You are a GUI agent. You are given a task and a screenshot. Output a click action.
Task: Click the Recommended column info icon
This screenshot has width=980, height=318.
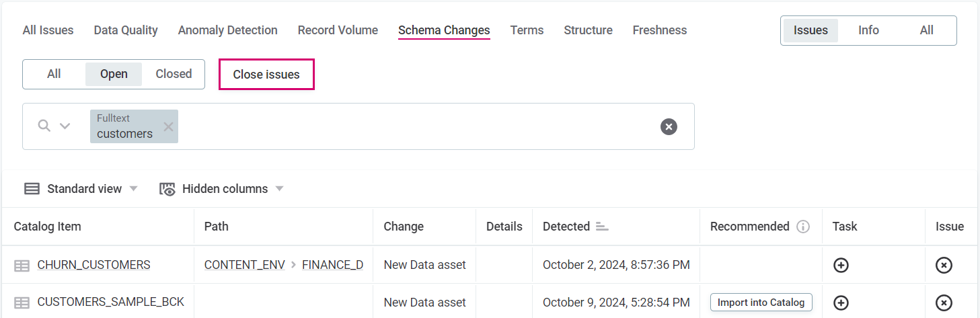point(803,227)
